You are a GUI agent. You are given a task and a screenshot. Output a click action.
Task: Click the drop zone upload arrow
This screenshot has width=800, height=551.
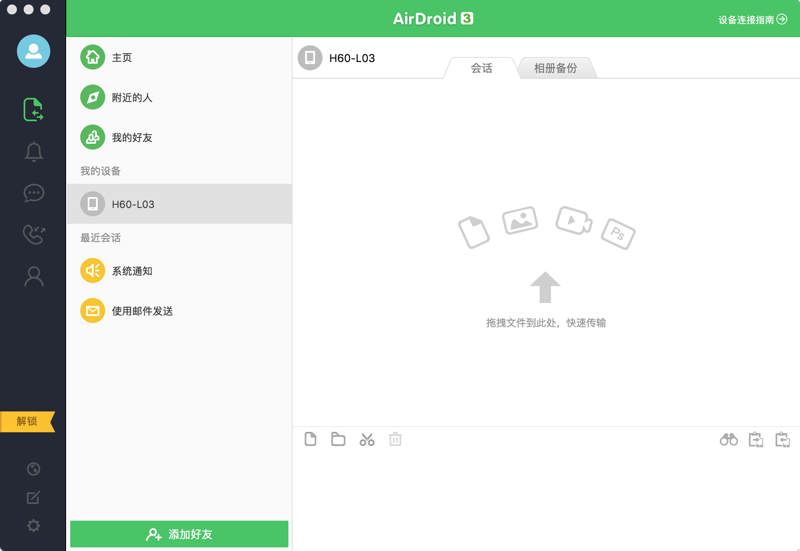click(545, 287)
